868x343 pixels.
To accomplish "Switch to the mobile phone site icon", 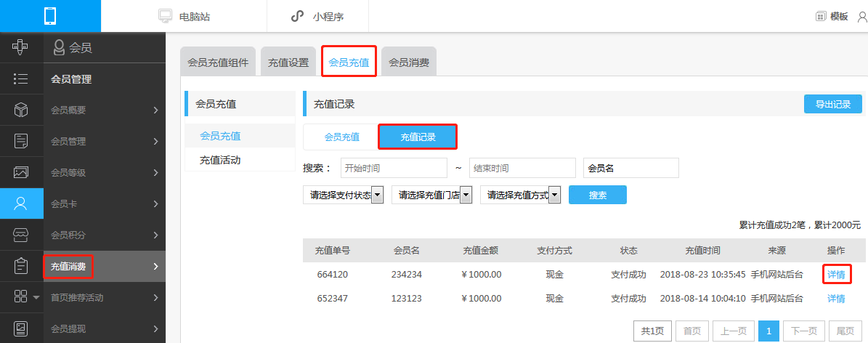I will (x=50, y=16).
